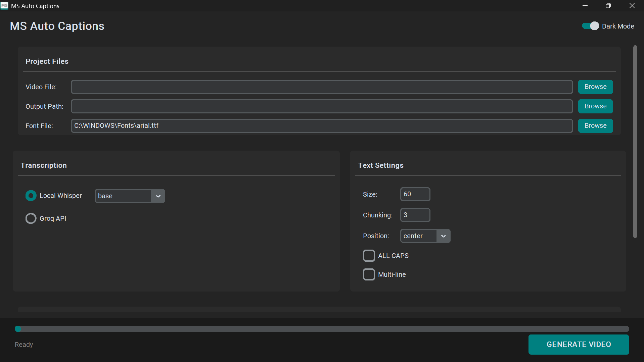Click the Whisper model dropdown chevron
Image resolution: width=644 pixels, height=362 pixels.
(158, 196)
